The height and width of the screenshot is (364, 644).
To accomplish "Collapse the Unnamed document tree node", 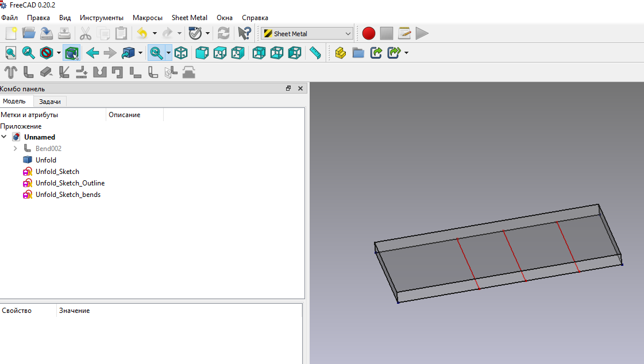I will pyautogui.click(x=4, y=137).
